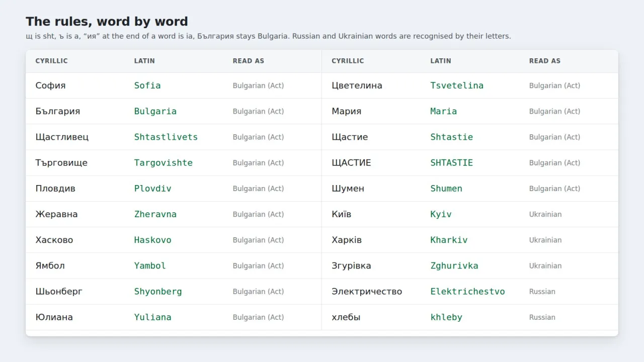
Task: Select the Cyrillic word Київ
Action: (341, 214)
